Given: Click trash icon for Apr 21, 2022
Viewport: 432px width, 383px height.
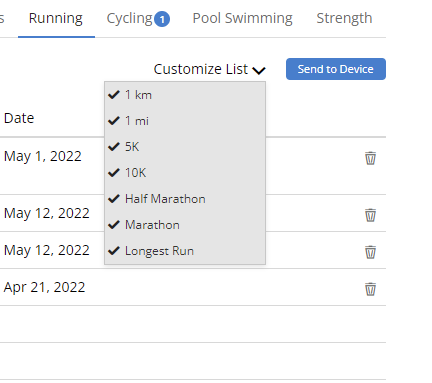Looking at the screenshot, I should click(370, 289).
